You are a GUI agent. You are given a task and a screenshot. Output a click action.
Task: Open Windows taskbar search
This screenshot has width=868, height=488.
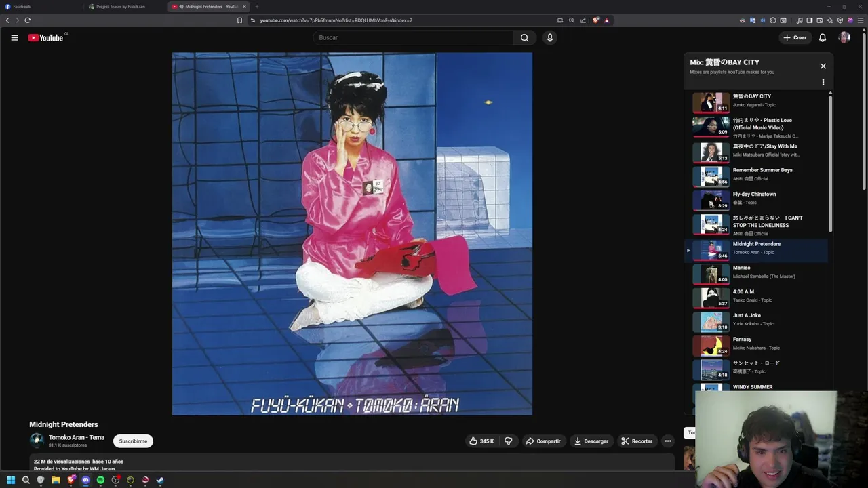[26, 480]
